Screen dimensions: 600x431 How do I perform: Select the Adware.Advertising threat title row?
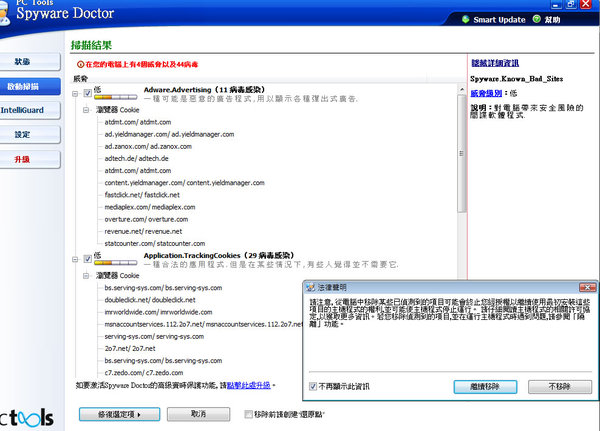pyautogui.click(x=204, y=90)
